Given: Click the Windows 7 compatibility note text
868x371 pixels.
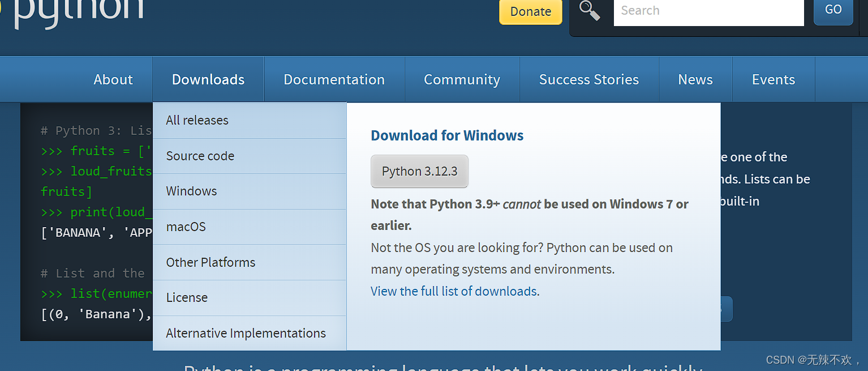Looking at the screenshot, I should pyautogui.click(x=530, y=215).
